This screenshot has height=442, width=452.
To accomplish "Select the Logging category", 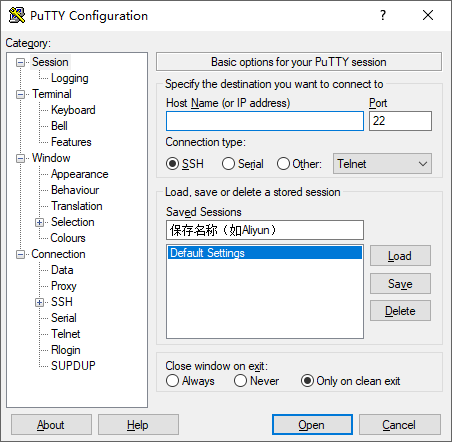I will (70, 78).
